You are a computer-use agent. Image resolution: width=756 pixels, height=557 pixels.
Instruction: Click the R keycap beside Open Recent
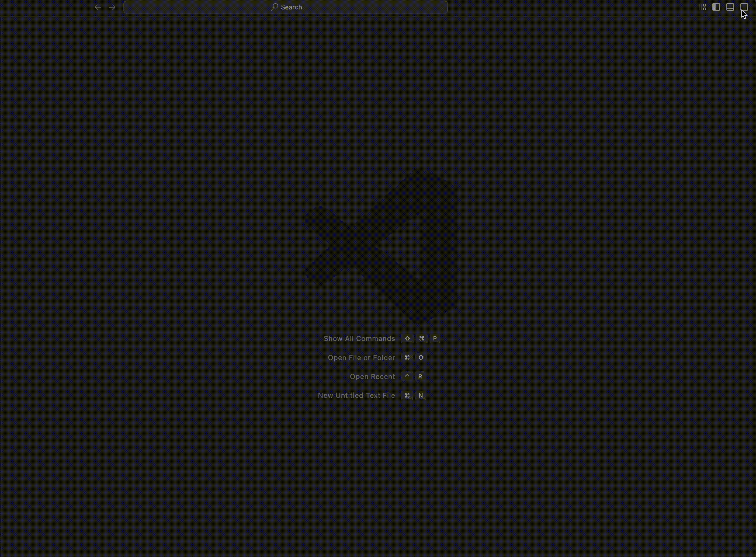(420, 376)
